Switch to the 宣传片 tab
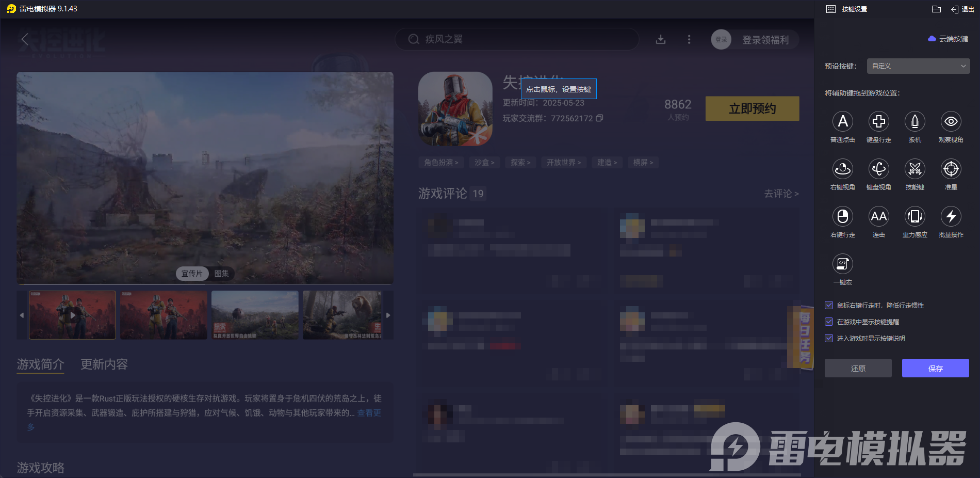980x478 pixels. tap(192, 274)
